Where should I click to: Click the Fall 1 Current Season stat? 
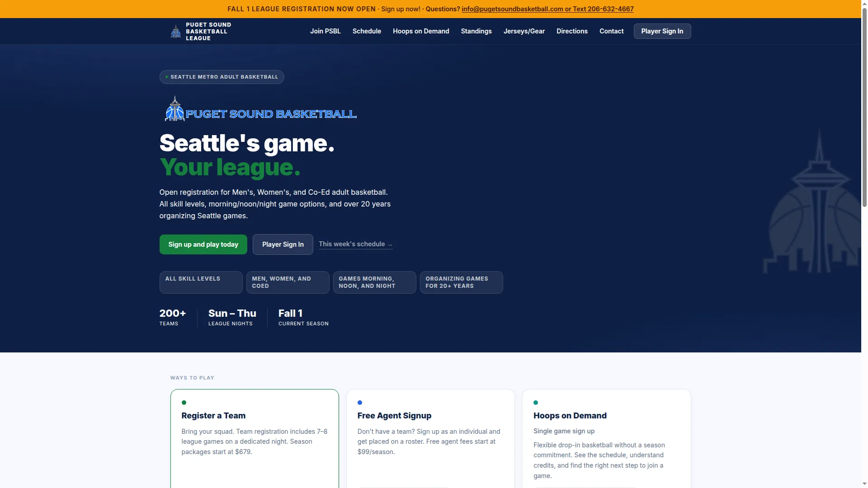(x=303, y=317)
